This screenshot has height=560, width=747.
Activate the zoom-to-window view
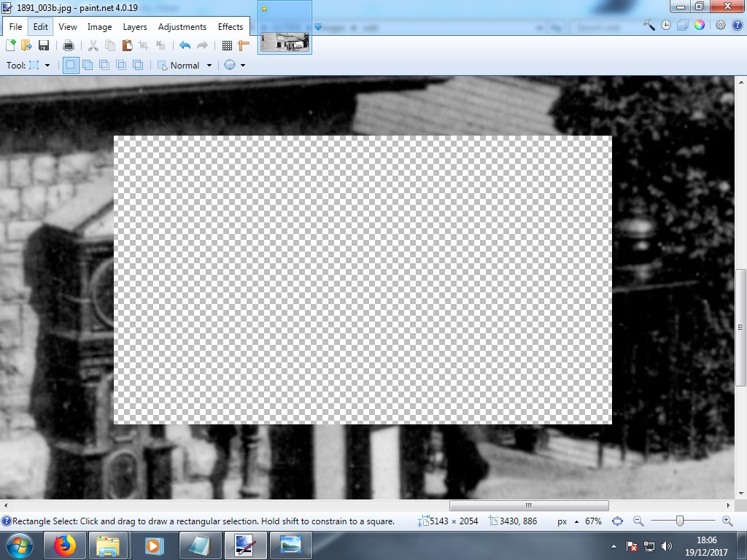pos(618,521)
